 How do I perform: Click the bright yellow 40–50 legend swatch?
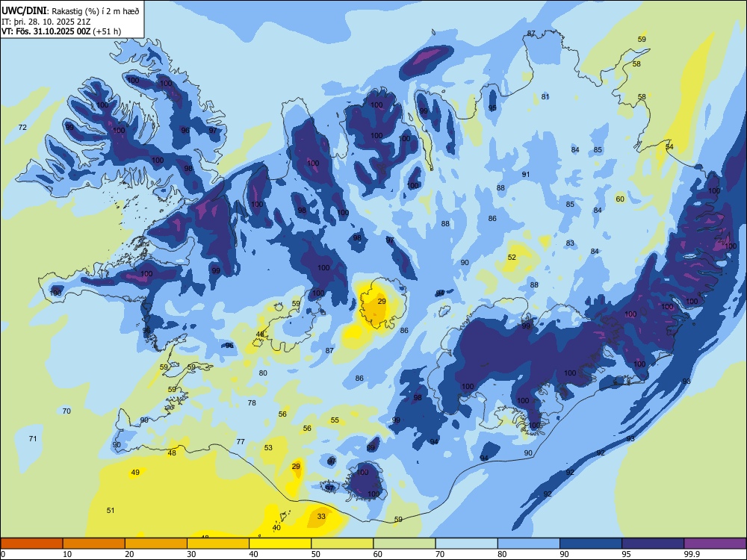280,544
